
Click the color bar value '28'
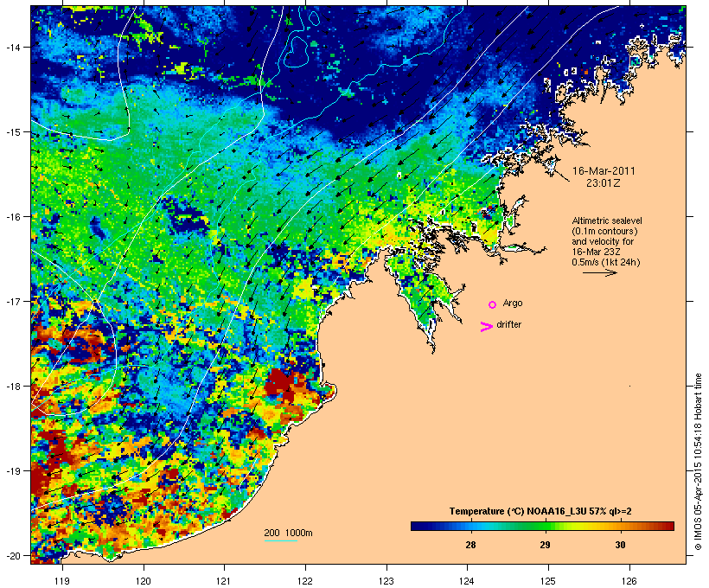point(470,545)
